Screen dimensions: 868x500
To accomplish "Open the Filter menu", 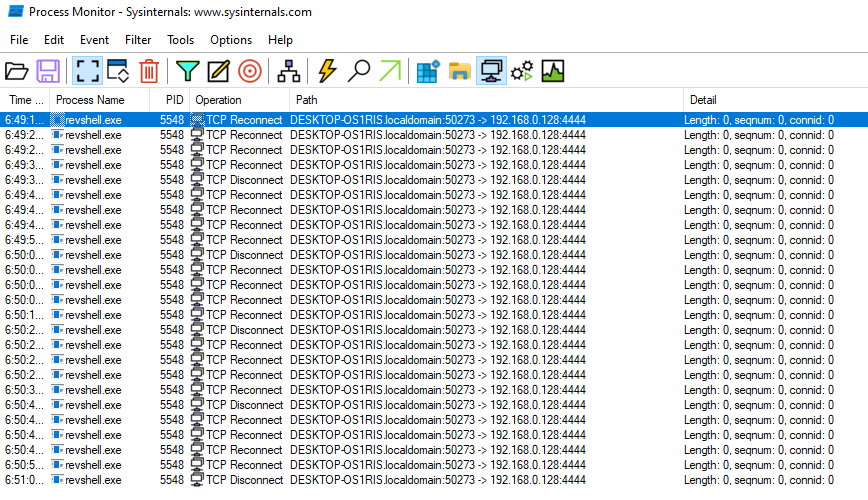I will pyautogui.click(x=138, y=40).
